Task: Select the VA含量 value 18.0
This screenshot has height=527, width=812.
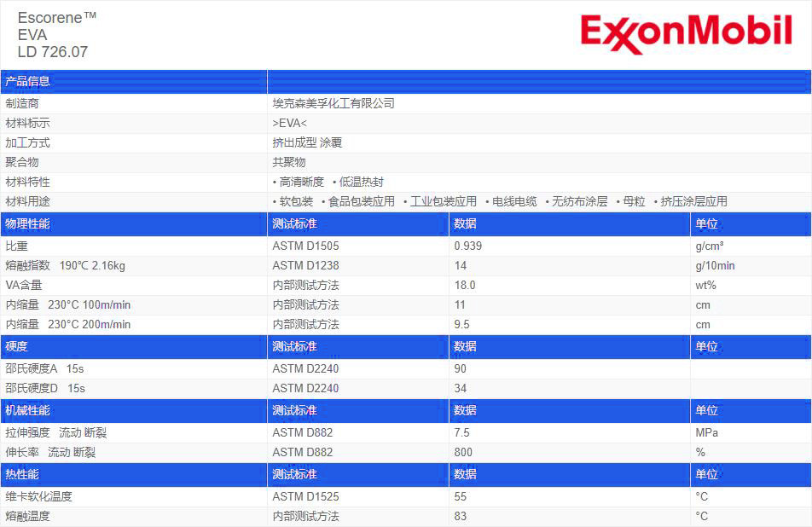Action: point(465,285)
